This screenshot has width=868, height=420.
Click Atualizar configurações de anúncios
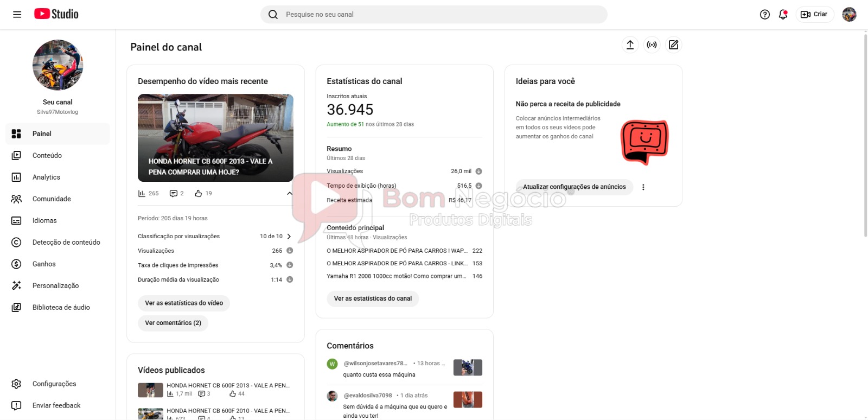click(x=574, y=187)
